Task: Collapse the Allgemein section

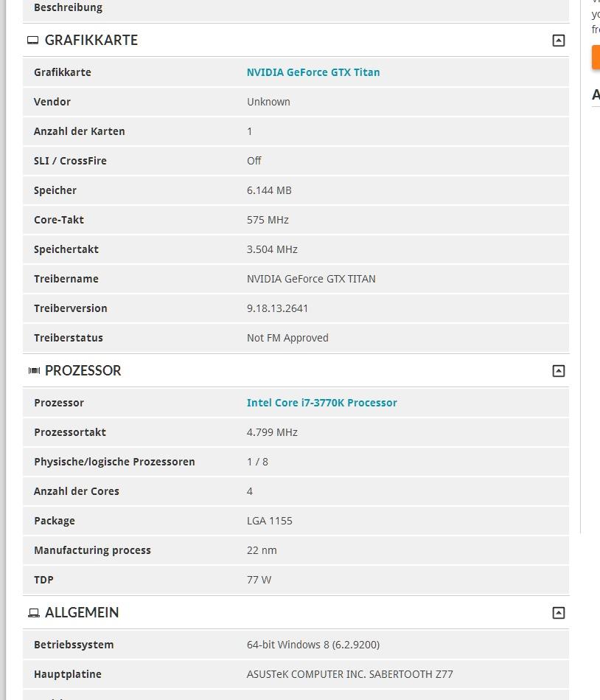Action: (x=559, y=613)
